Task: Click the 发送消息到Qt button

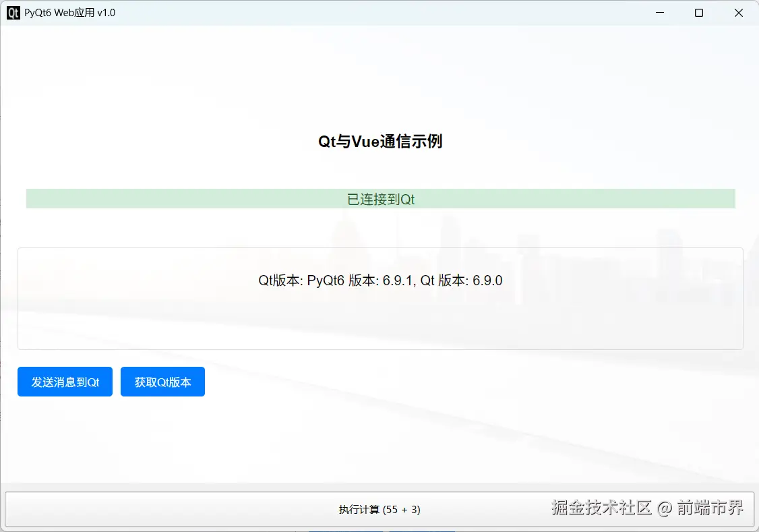Action: coord(65,382)
